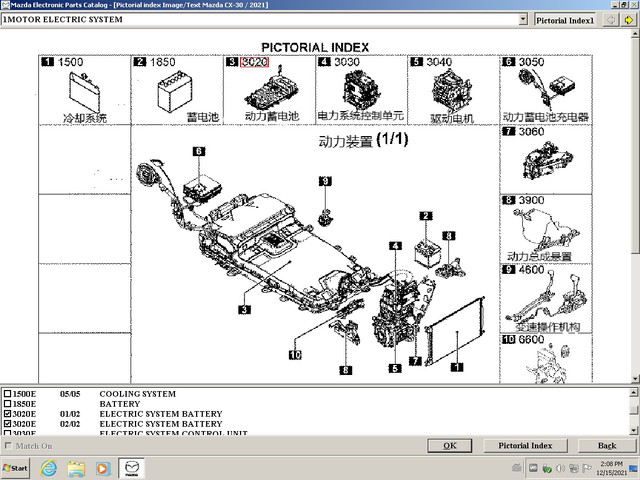This screenshot has width=640, height=480.
Task: Click callout 3 on the battery pack
Action: pyautogui.click(x=244, y=309)
